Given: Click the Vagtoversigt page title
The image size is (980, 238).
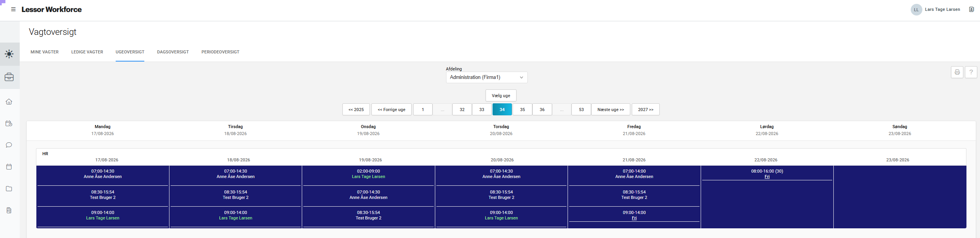Looking at the screenshot, I should pyautogui.click(x=53, y=32).
